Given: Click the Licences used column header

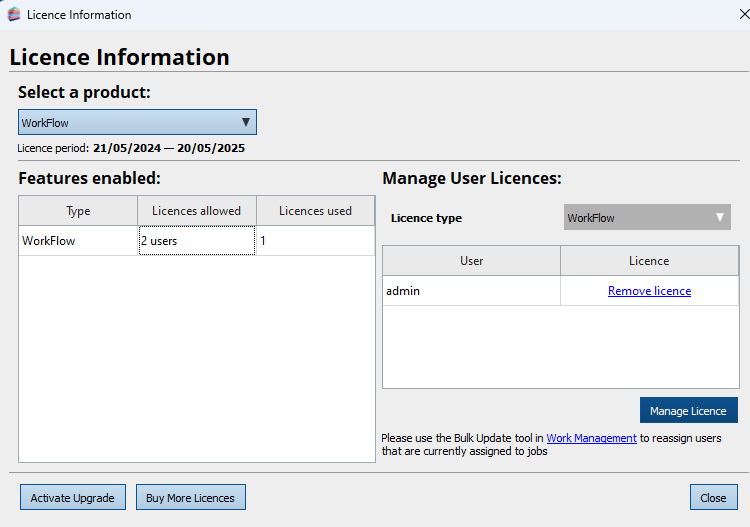Looking at the screenshot, I should tap(315, 211).
